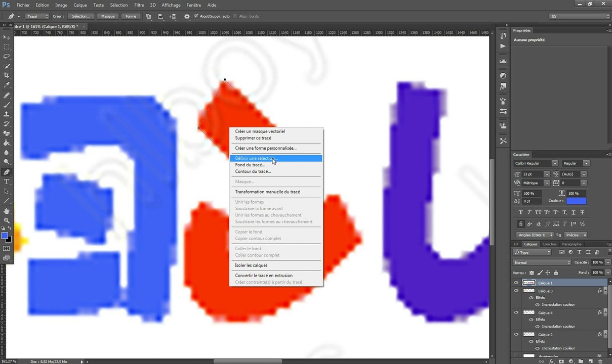Toggle Effets eye under Calque 3

[531, 298]
